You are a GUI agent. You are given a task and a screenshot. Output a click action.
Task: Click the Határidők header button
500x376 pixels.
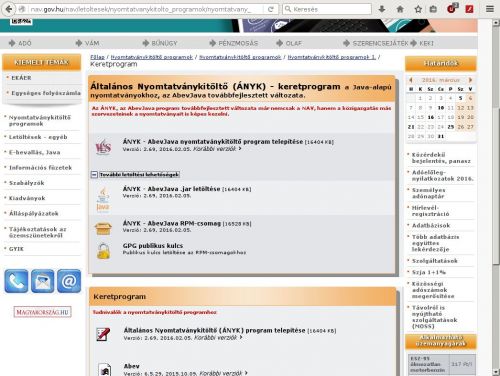click(441, 63)
